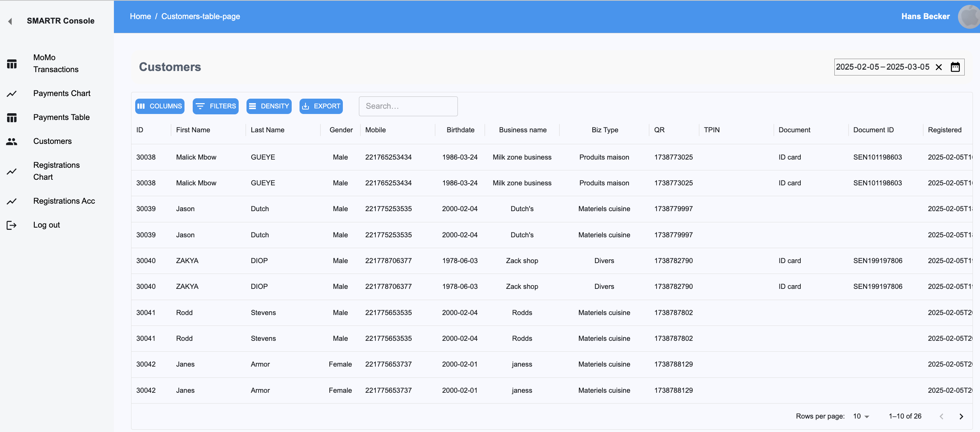
Task: Open Registrations Acc in the sidebar
Action: point(64,201)
